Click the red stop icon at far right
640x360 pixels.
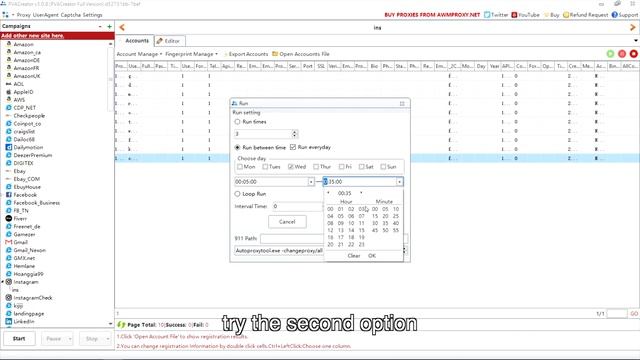coord(633,54)
